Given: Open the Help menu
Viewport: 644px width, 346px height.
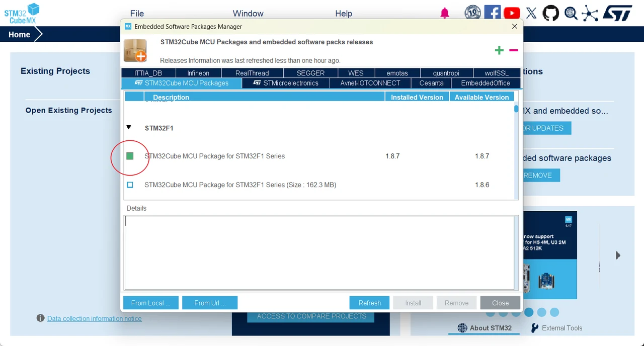Looking at the screenshot, I should 344,14.
